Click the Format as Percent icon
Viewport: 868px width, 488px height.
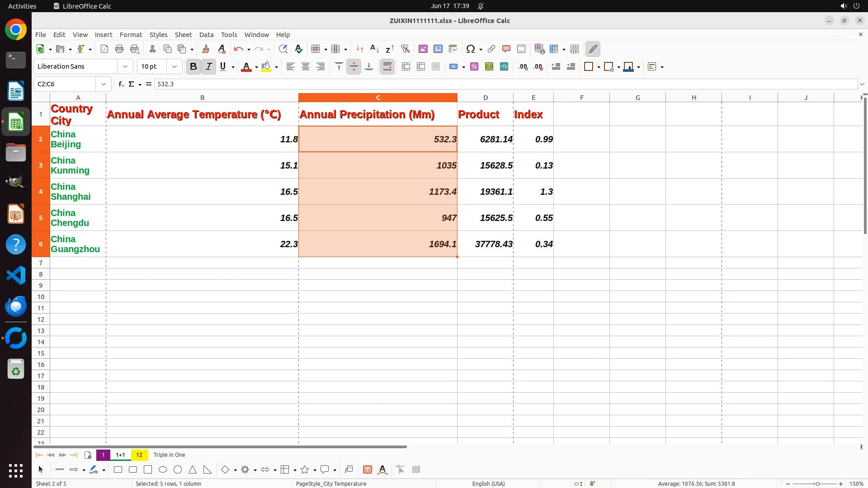pyautogui.click(x=474, y=66)
